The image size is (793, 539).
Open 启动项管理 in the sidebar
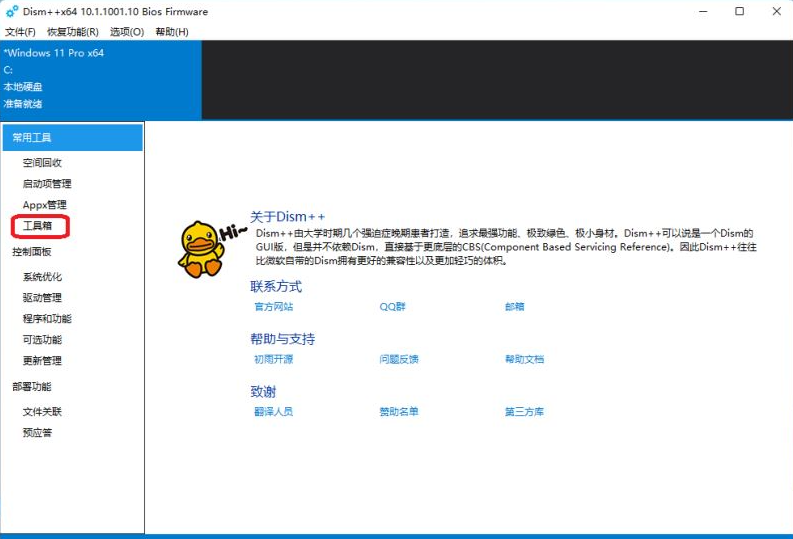[x=47, y=184]
